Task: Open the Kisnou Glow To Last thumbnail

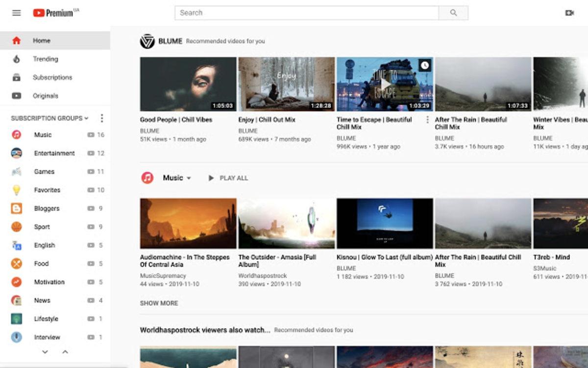Action: pyautogui.click(x=384, y=223)
